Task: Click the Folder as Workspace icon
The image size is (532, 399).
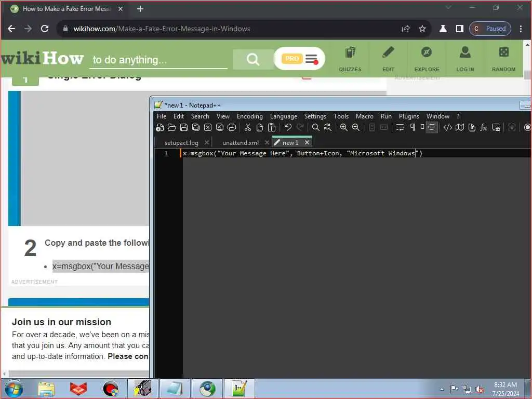Action: 496,128
